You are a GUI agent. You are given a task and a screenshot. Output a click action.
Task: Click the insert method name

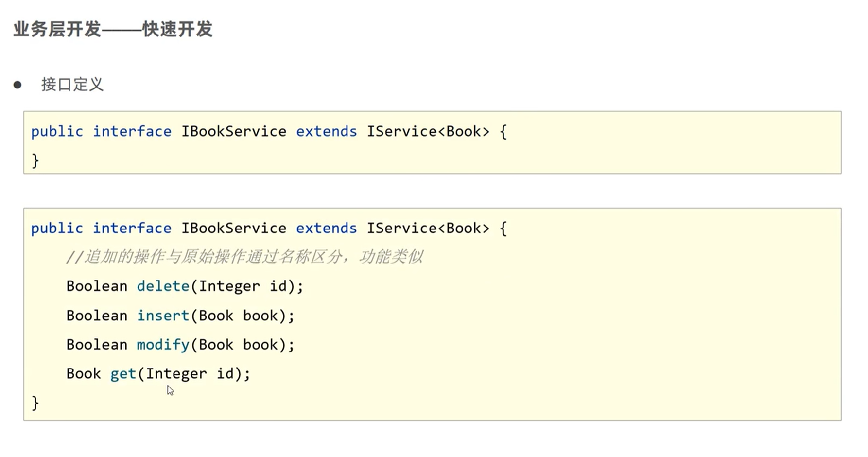point(163,316)
